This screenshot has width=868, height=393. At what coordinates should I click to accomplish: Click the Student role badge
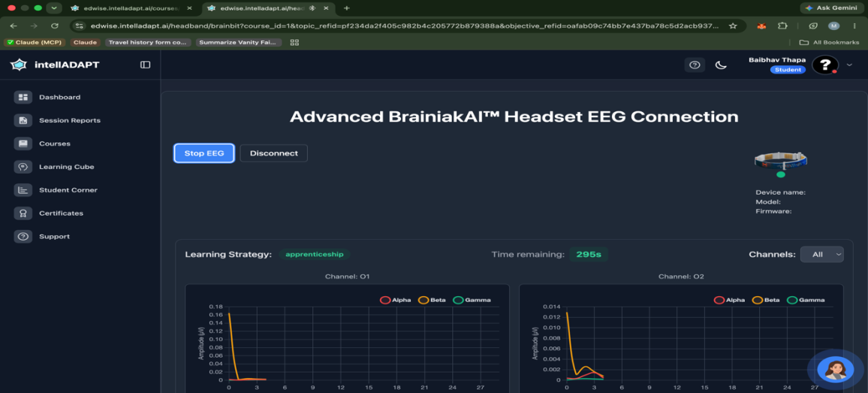pos(787,70)
